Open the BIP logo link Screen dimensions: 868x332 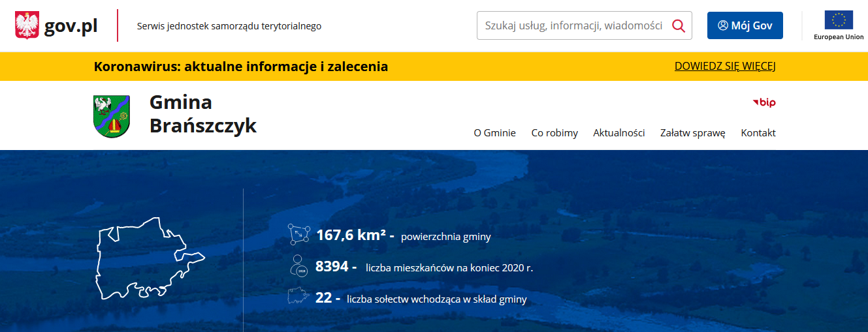764,102
